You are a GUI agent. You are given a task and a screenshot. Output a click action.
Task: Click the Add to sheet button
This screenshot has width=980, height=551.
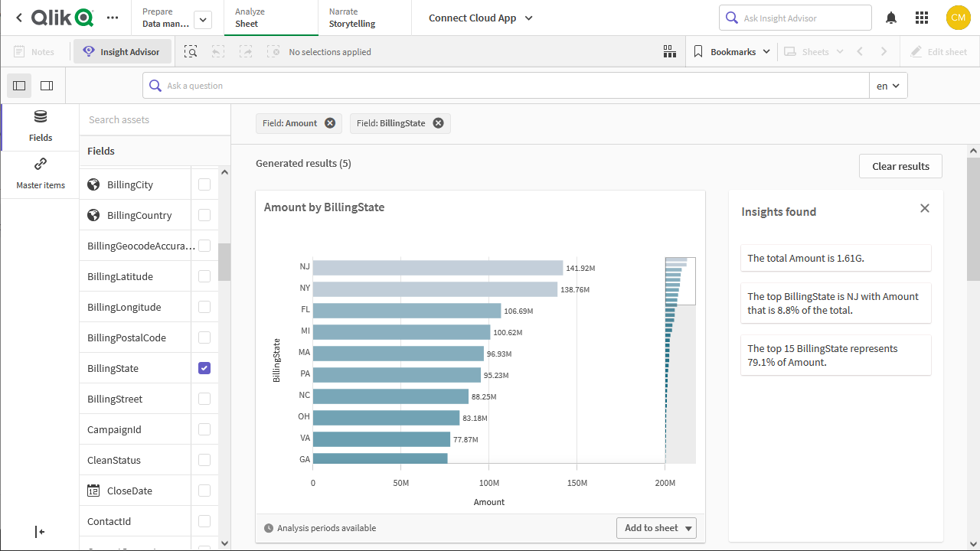[650, 527]
